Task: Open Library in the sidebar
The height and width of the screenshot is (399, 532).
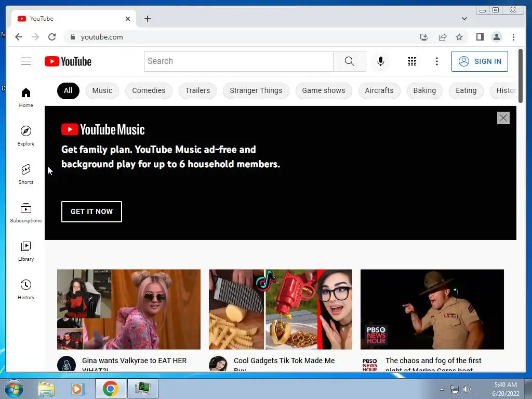Action: [26, 251]
